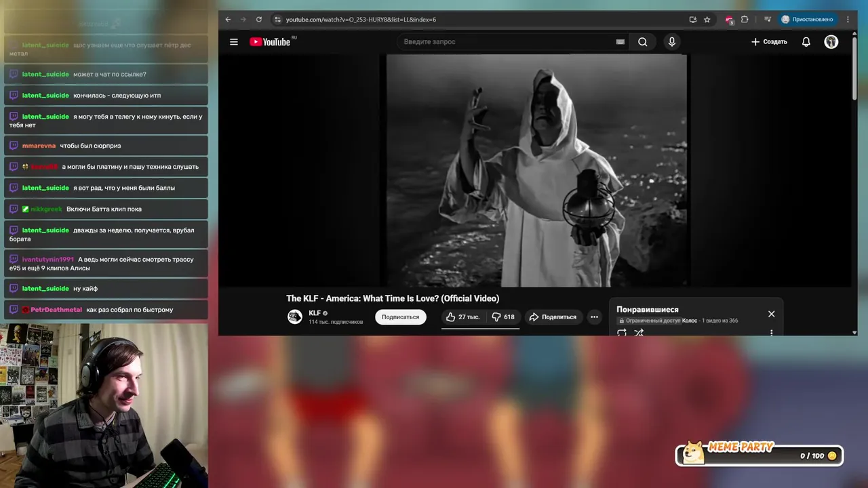Click the Meme Party 0 / 100 coin counter

click(817, 456)
